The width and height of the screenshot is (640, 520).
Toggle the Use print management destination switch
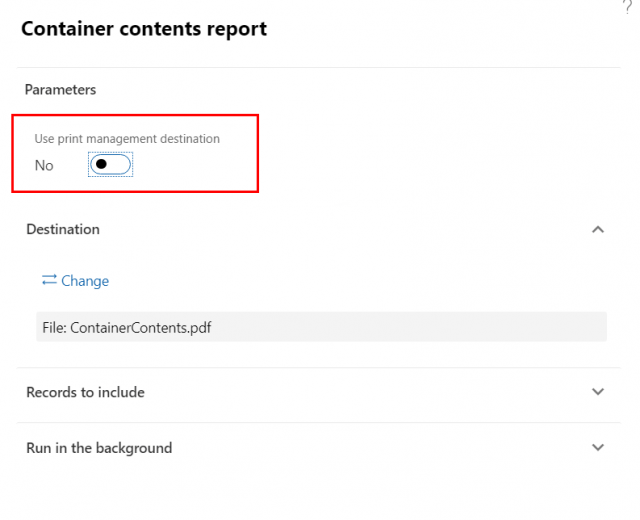[111, 164]
